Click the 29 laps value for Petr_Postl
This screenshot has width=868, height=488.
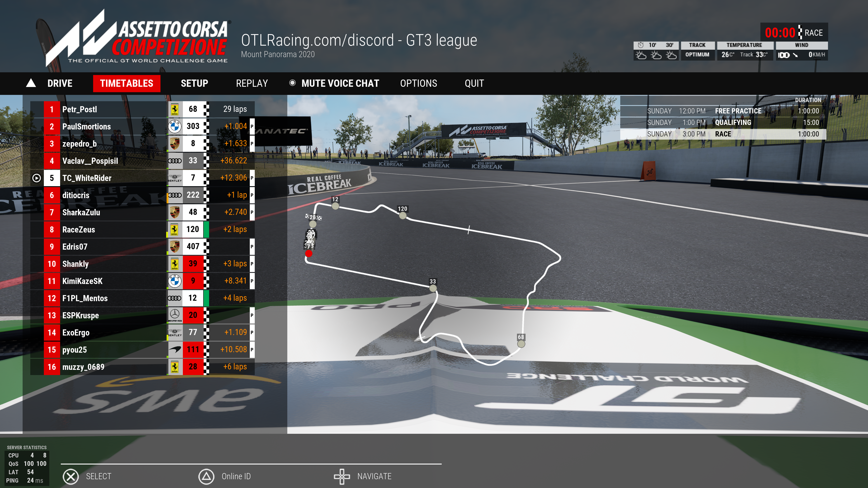235,109
